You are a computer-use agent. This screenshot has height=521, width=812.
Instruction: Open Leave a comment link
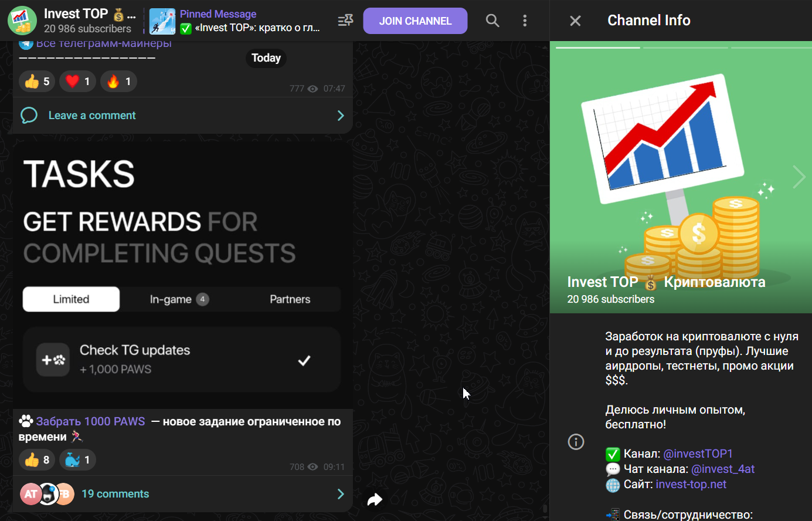(92, 116)
